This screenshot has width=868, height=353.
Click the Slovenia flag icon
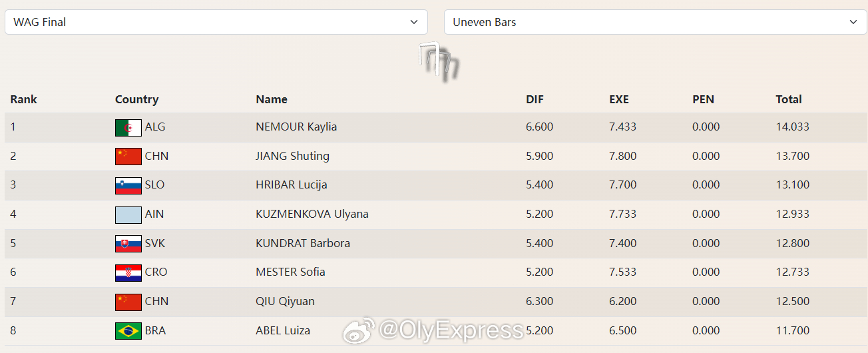(x=128, y=185)
